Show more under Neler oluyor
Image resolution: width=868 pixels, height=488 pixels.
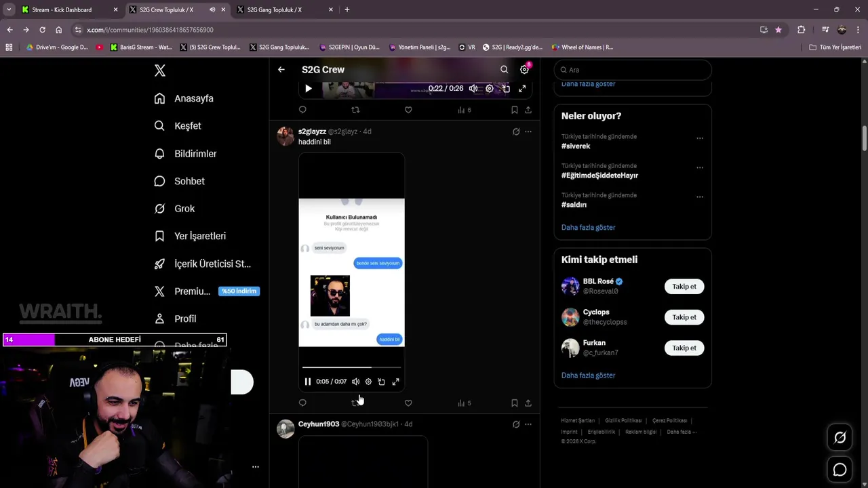[588, 228]
